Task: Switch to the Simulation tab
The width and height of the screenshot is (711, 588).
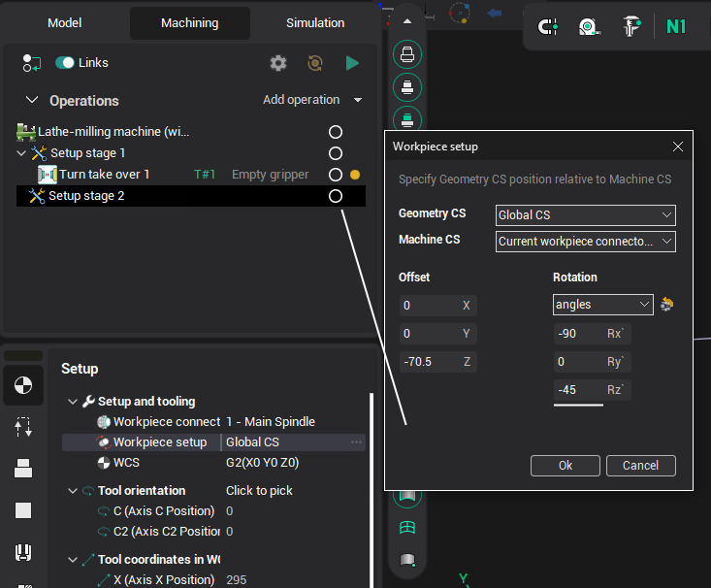Action: tap(315, 22)
